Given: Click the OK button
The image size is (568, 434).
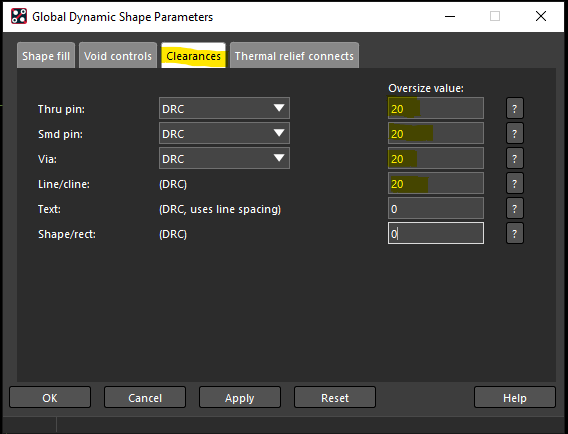Looking at the screenshot, I should (x=50, y=397).
